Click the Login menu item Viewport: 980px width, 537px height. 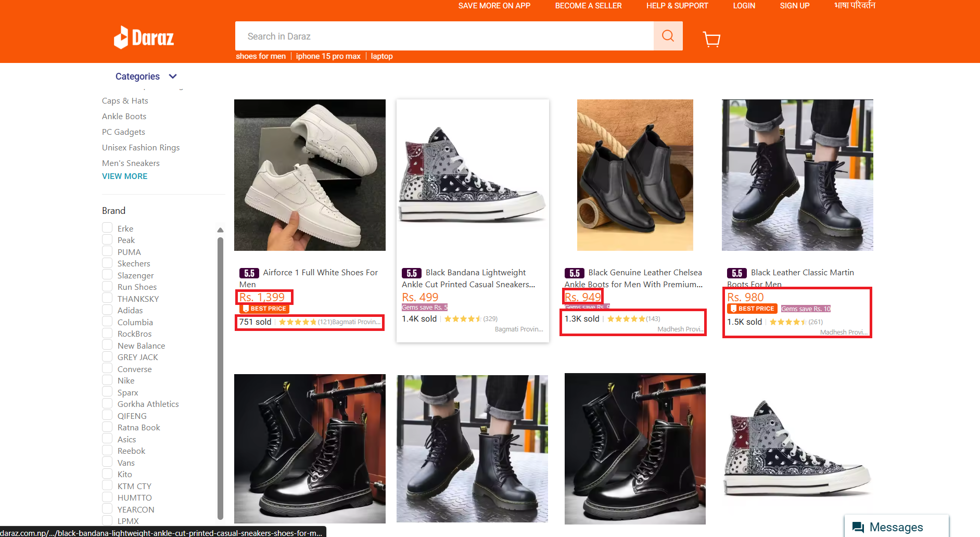(x=744, y=6)
